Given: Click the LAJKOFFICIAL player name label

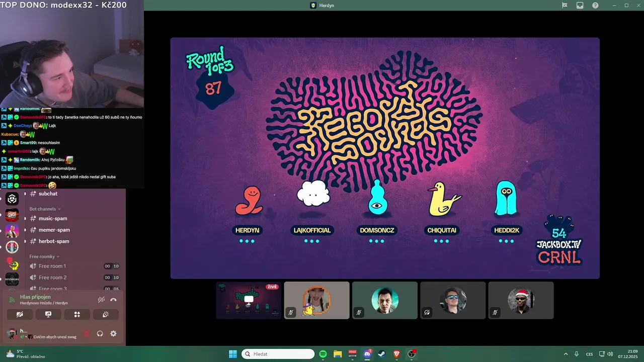Looking at the screenshot, I should point(312,230).
